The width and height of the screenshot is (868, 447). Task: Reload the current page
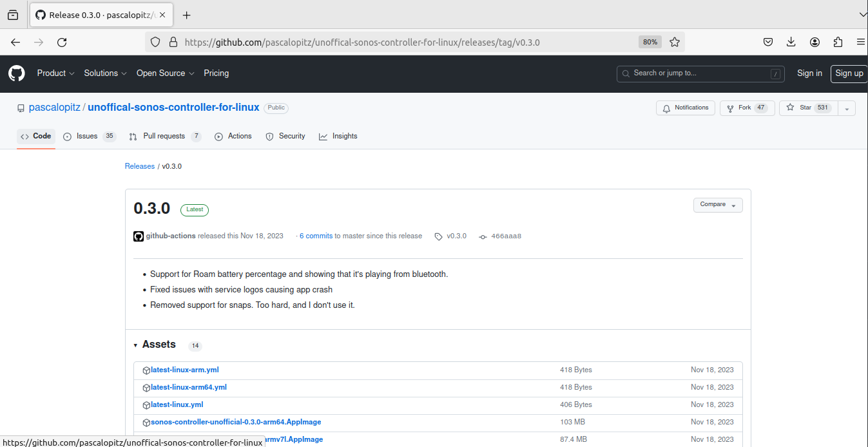[62, 42]
